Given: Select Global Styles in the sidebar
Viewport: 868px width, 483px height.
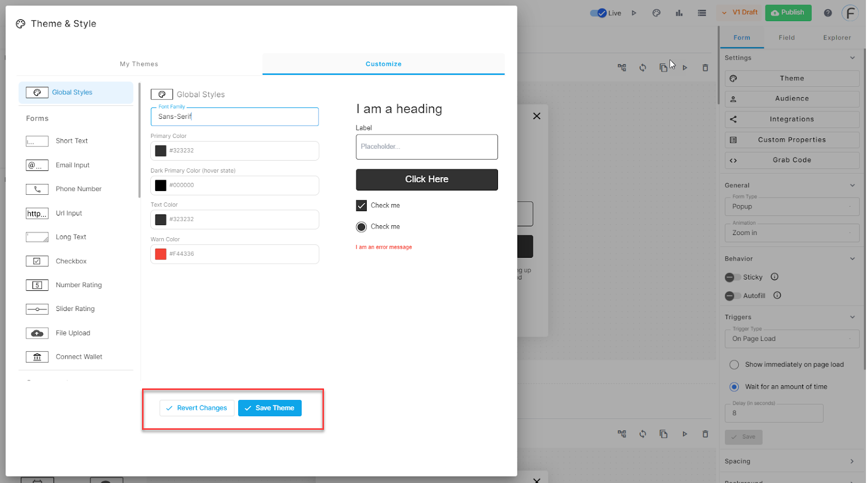Looking at the screenshot, I should pos(76,93).
